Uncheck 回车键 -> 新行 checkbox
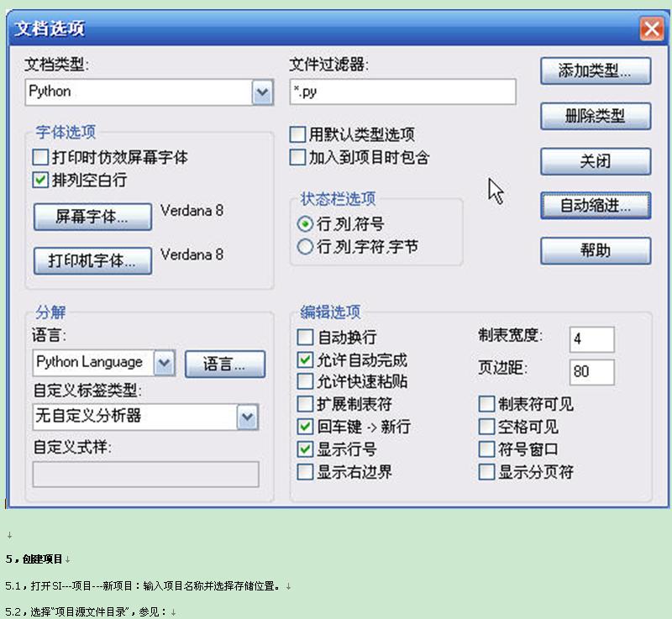Viewport: 672px width, 619px height. 305,426
